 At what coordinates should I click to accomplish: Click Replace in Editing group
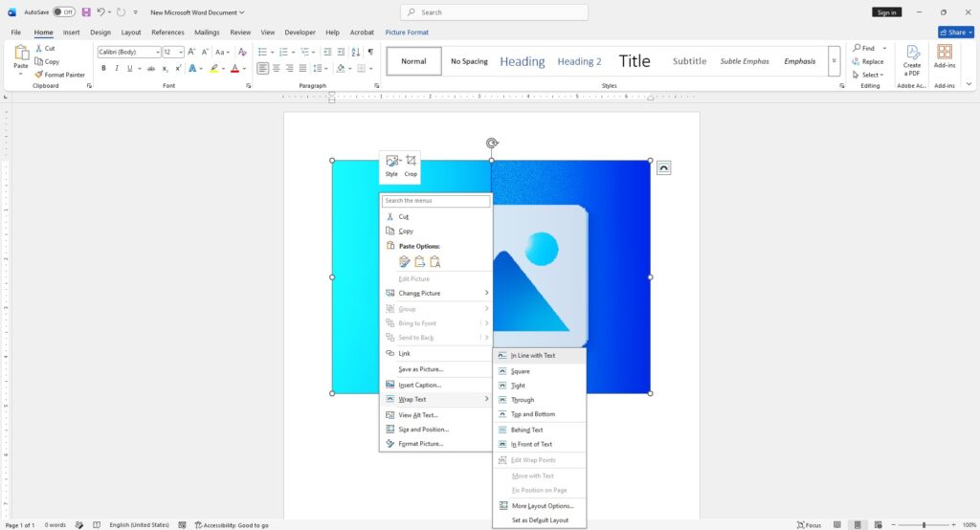click(868, 61)
